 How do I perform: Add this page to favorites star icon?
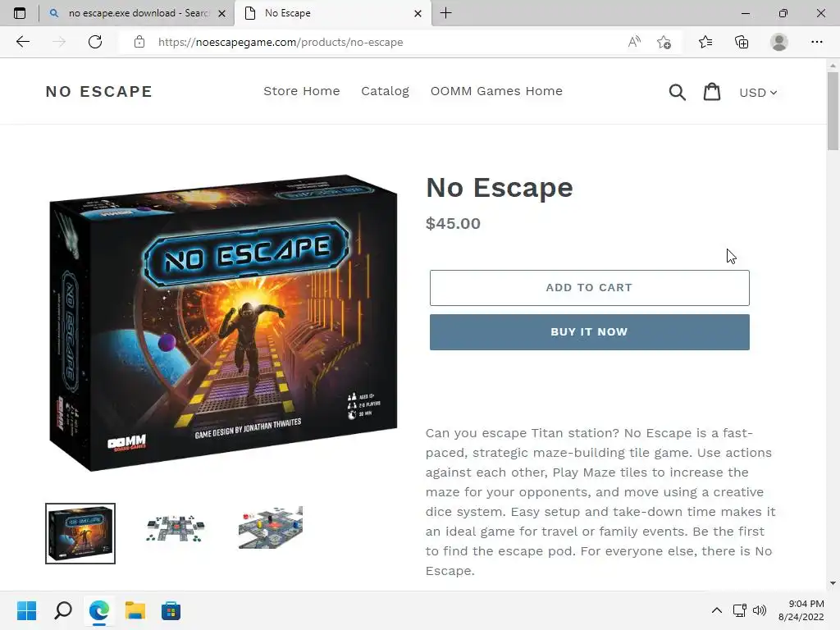664,42
